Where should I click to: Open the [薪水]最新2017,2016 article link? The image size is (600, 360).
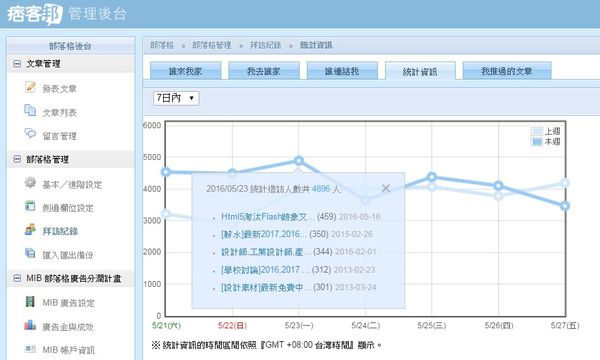pos(264,234)
